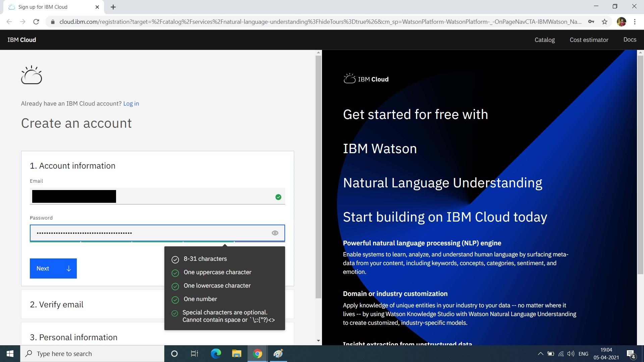Screen dimensions: 644x362
Task: Click the Log in link
Action: click(x=131, y=103)
